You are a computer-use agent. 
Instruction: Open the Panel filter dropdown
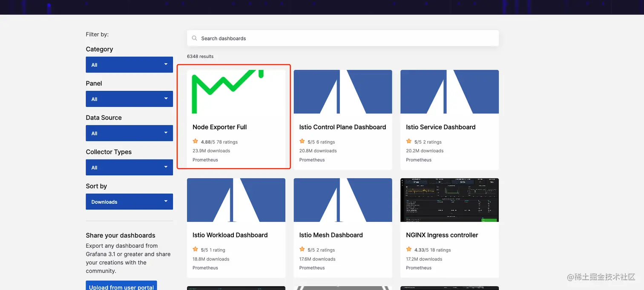click(129, 99)
